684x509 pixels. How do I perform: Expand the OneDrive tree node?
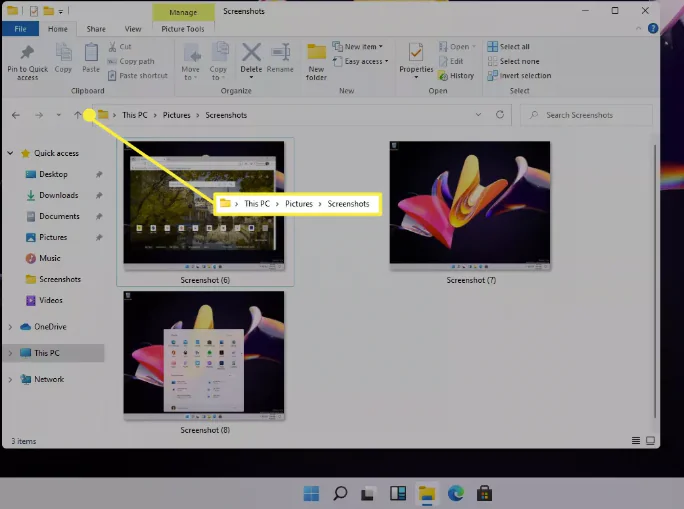[x=11, y=327]
